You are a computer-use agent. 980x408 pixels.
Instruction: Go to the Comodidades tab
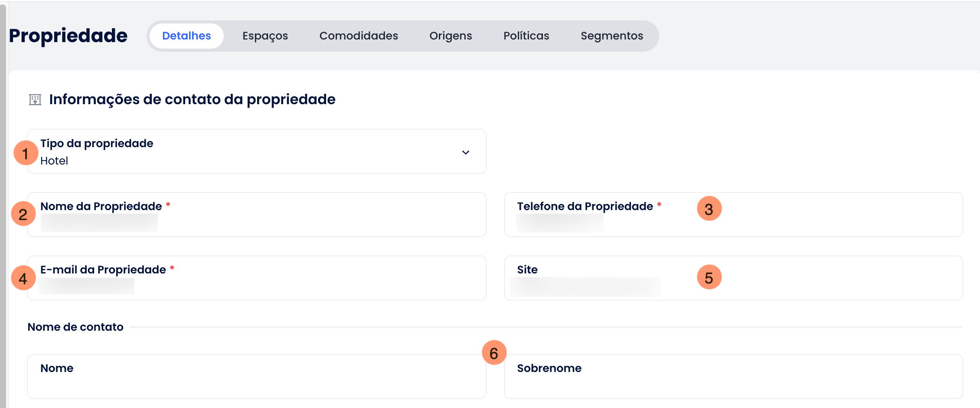point(359,36)
